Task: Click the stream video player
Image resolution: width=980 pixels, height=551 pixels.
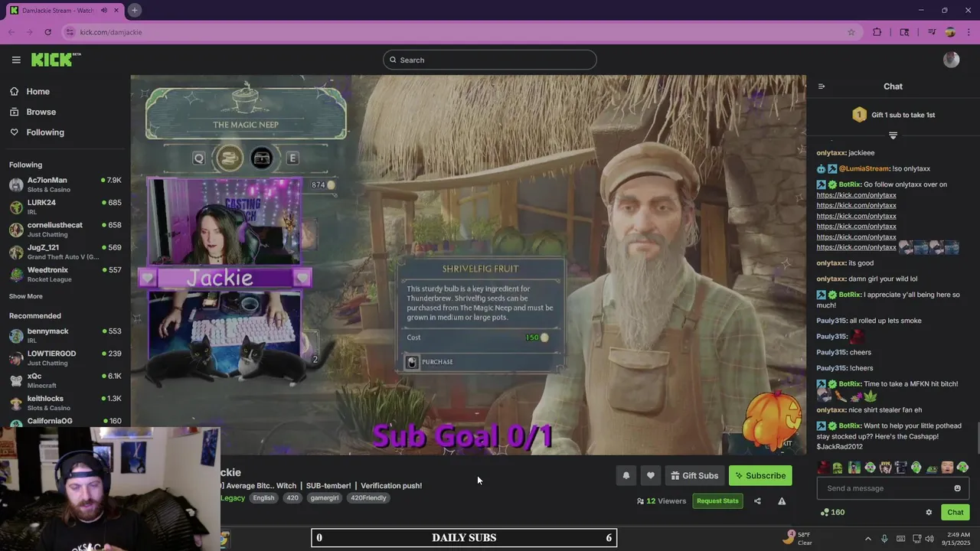Action: [468, 264]
